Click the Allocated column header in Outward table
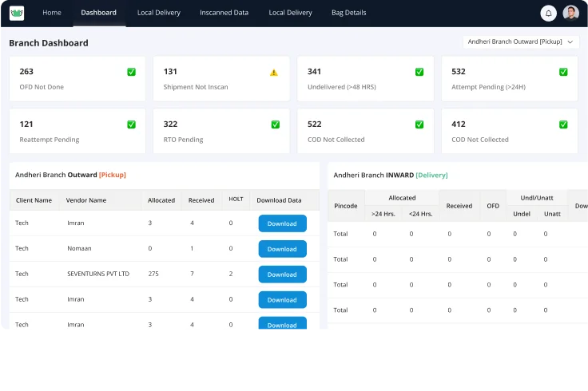 (x=161, y=200)
